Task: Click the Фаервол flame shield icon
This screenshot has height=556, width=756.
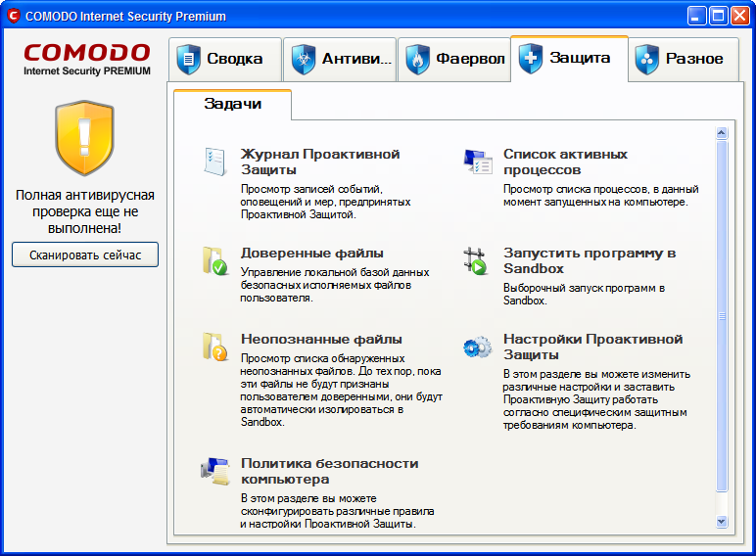Action: (x=417, y=60)
